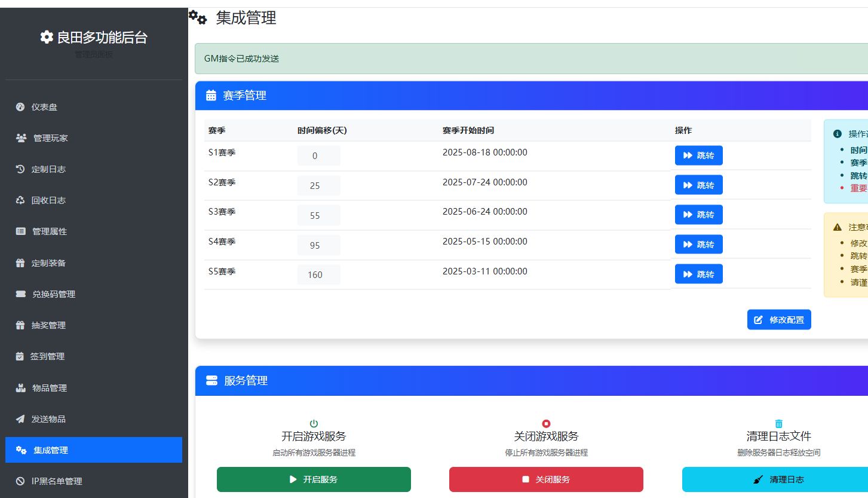
Task: Click the dashboard gauge icon beside 仪表盘
Action: 20,107
